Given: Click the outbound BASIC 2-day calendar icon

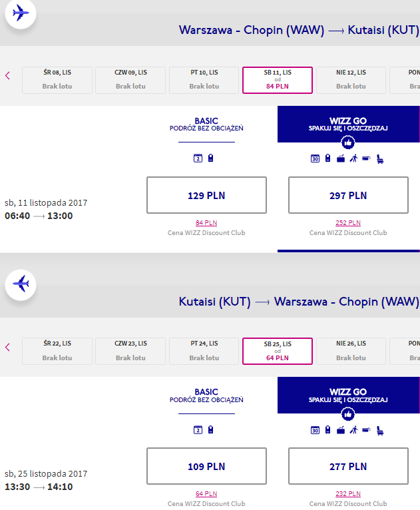Looking at the screenshot, I should pyautogui.click(x=198, y=158).
